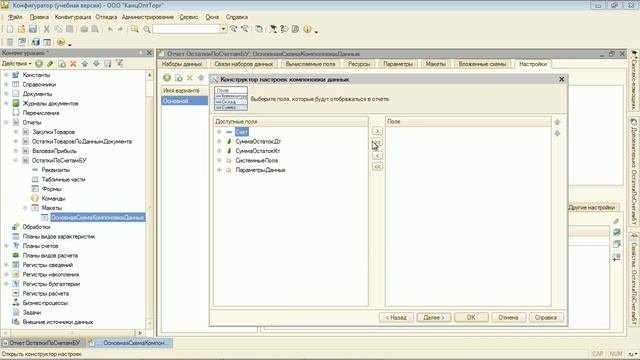Viewport: 640px width, 360px height.
Task: Click the green Add icon in Configuration panel
Action: pos(39,64)
